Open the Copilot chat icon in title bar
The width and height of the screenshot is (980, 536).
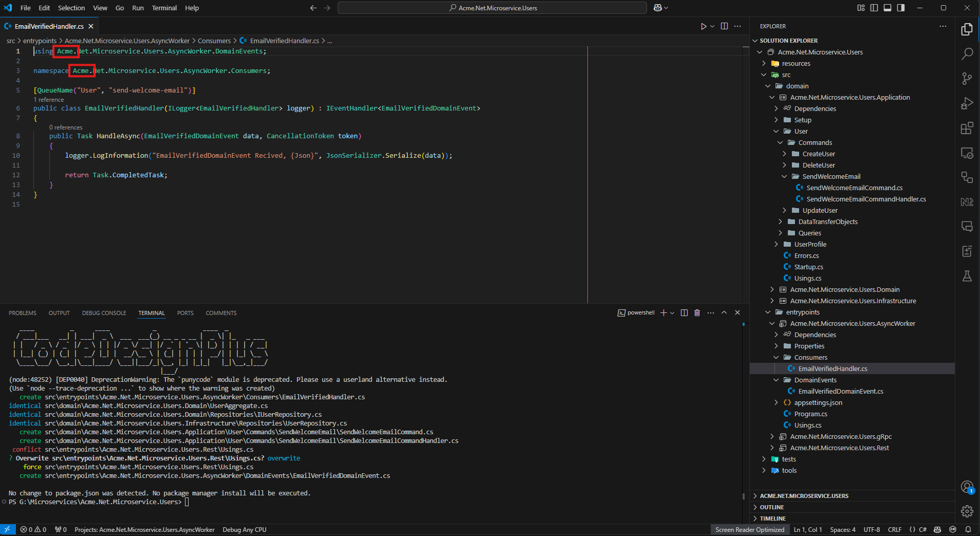(658, 8)
